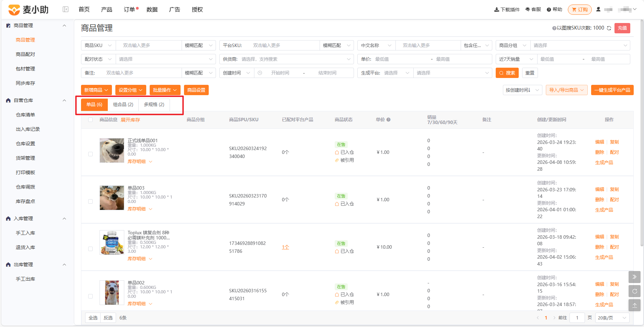The width and height of the screenshot is (644, 327).
Task: Open the 批量操作 dropdown button
Action: pyautogui.click(x=165, y=90)
